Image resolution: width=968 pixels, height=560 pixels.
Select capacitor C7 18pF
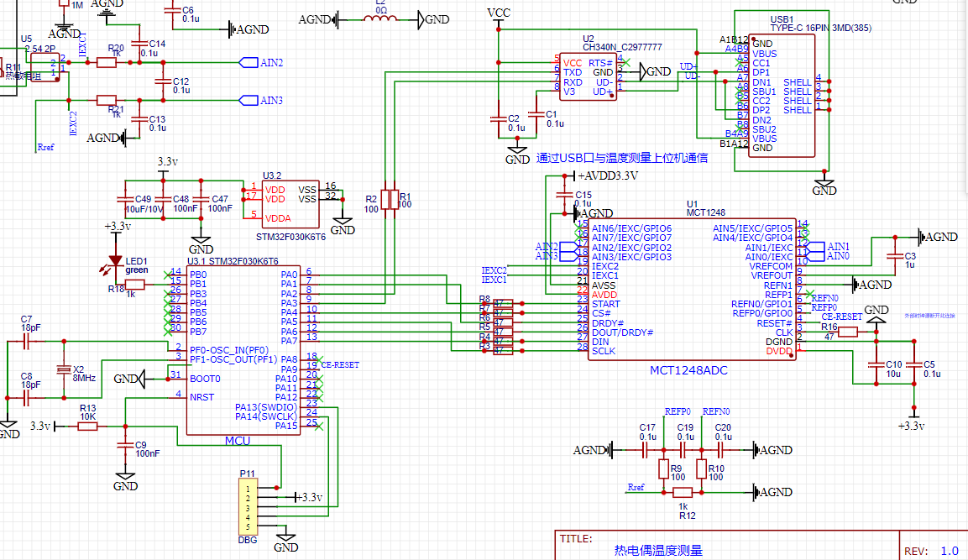(25, 342)
